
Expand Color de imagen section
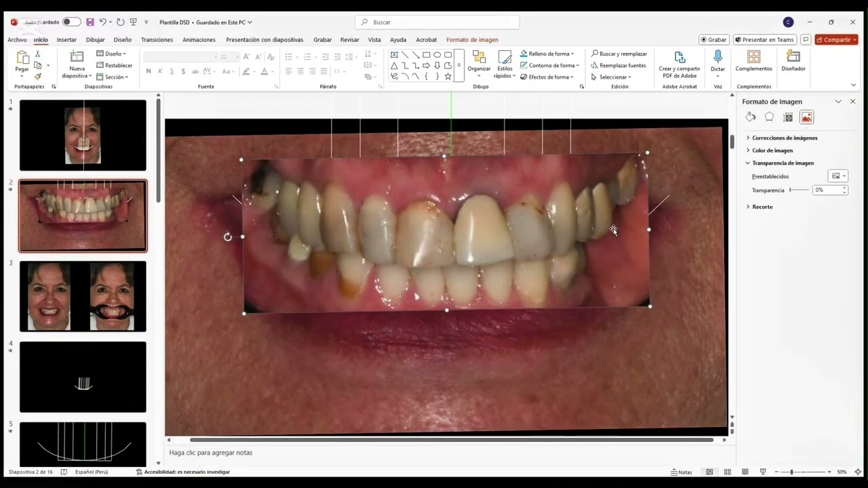point(769,150)
